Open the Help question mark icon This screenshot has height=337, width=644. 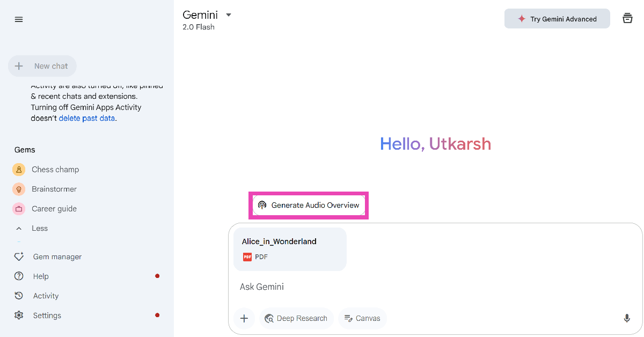tap(19, 276)
